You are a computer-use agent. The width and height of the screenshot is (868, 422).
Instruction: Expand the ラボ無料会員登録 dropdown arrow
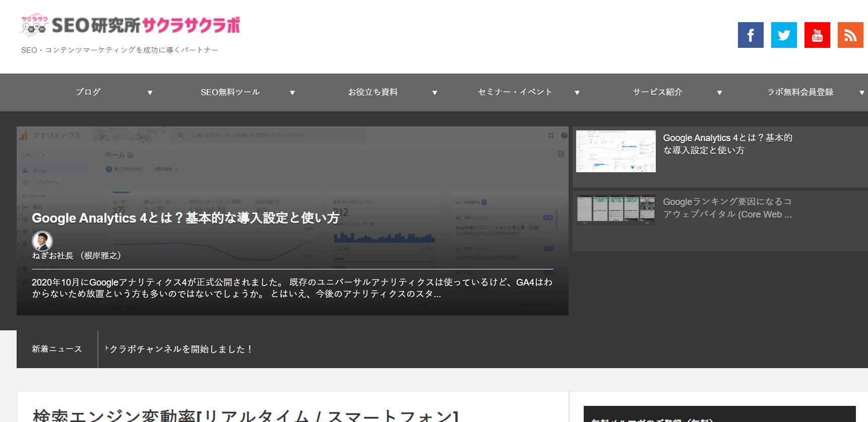(862, 93)
